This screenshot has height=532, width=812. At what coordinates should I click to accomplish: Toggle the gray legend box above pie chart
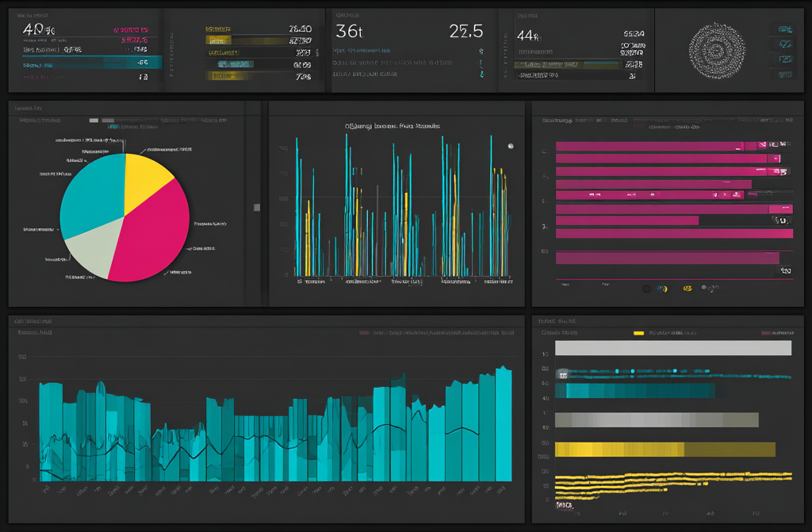click(x=94, y=121)
